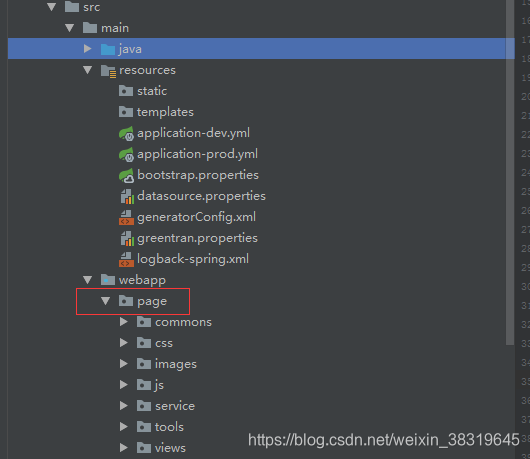Select the resources folder name

click(x=147, y=70)
